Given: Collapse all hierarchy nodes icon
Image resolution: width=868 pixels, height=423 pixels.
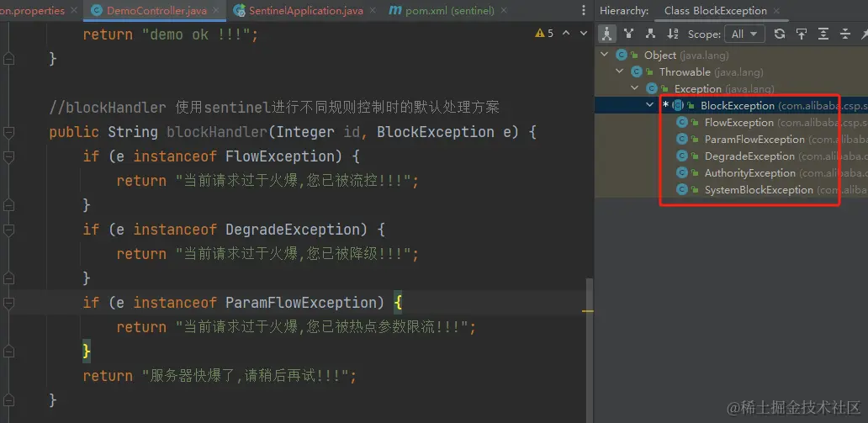Looking at the screenshot, I should coord(845,34).
